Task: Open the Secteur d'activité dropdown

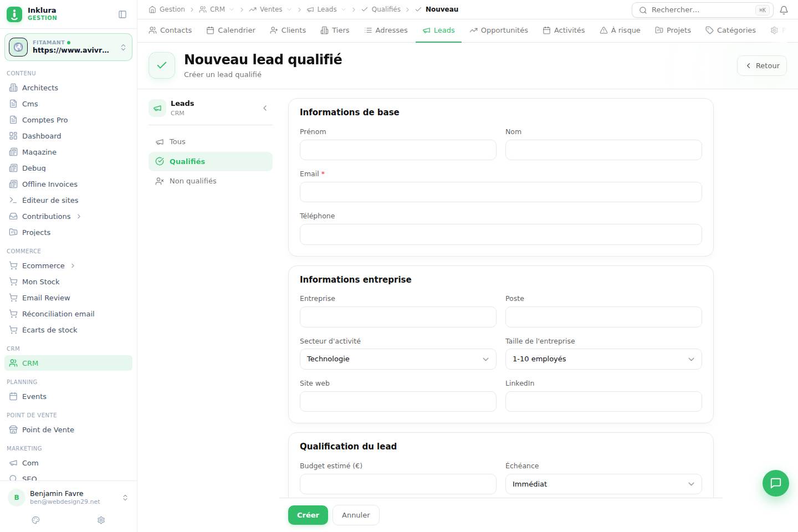Action: (x=398, y=359)
